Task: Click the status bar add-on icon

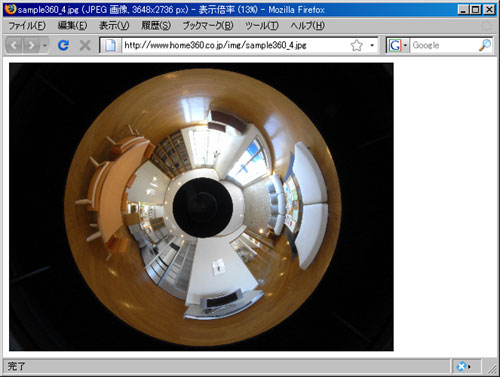Action: tap(463, 367)
